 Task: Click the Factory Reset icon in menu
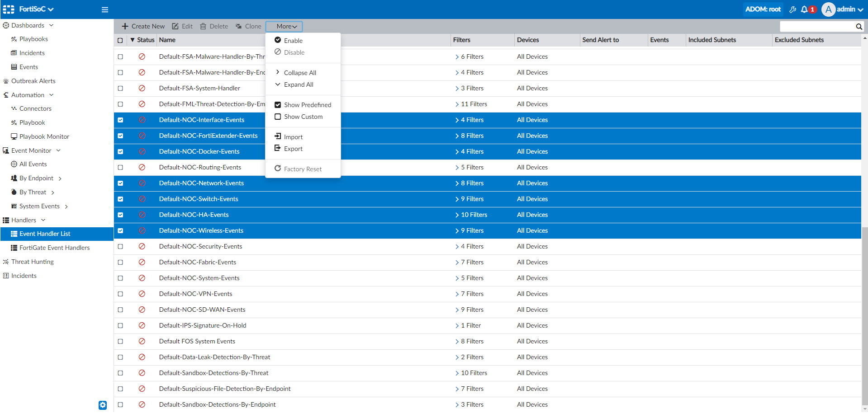[278, 168]
